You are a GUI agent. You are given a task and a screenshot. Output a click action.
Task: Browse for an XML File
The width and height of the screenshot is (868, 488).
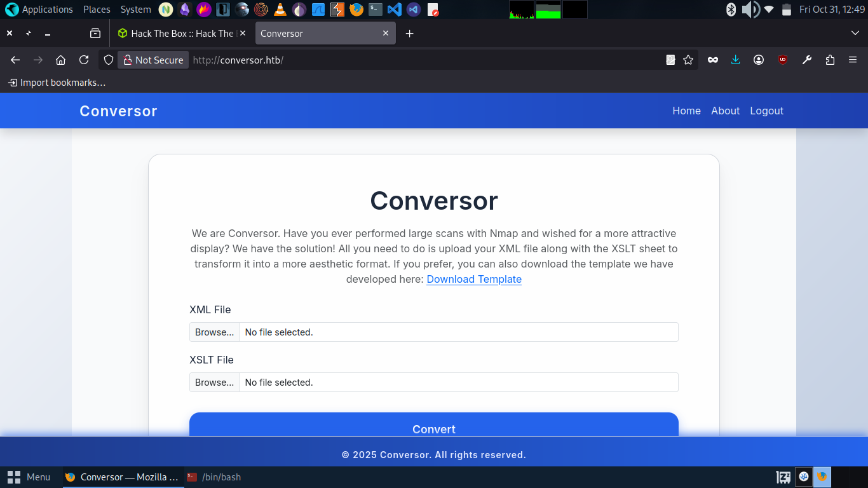tap(214, 332)
